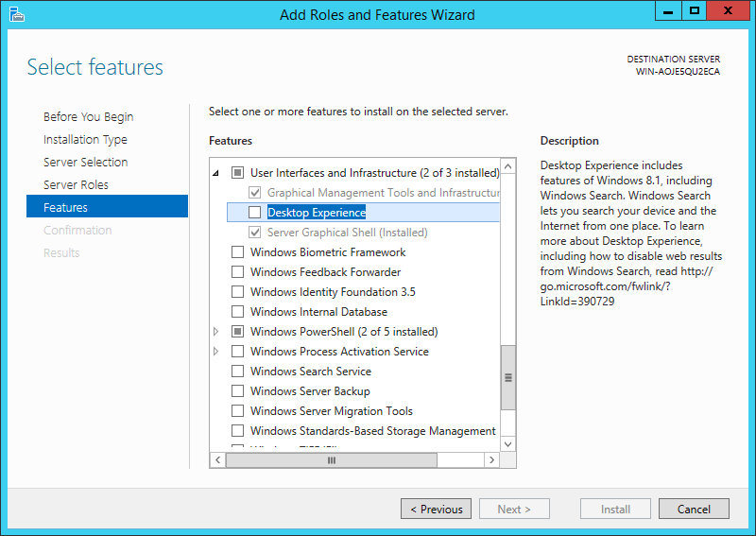The width and height of the screenshot is (756, 536).
Task: Click the Previous button
Action: click(436, 509)
